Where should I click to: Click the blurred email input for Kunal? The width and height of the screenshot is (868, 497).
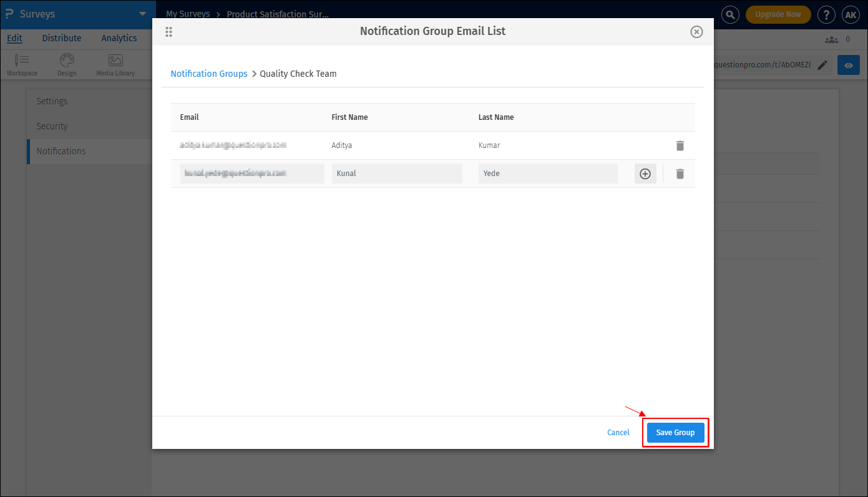pyautogui.click(x=252, y=174)
